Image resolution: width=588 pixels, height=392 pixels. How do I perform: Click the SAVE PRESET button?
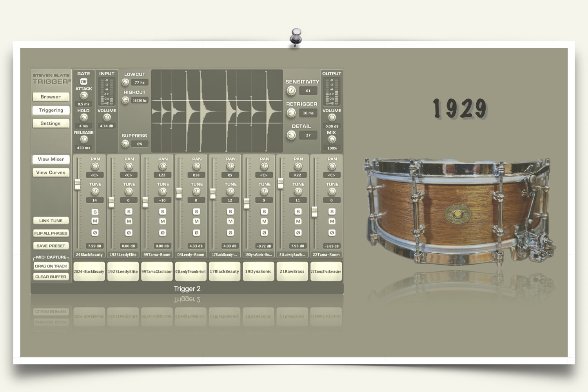(x=51, y=246)
